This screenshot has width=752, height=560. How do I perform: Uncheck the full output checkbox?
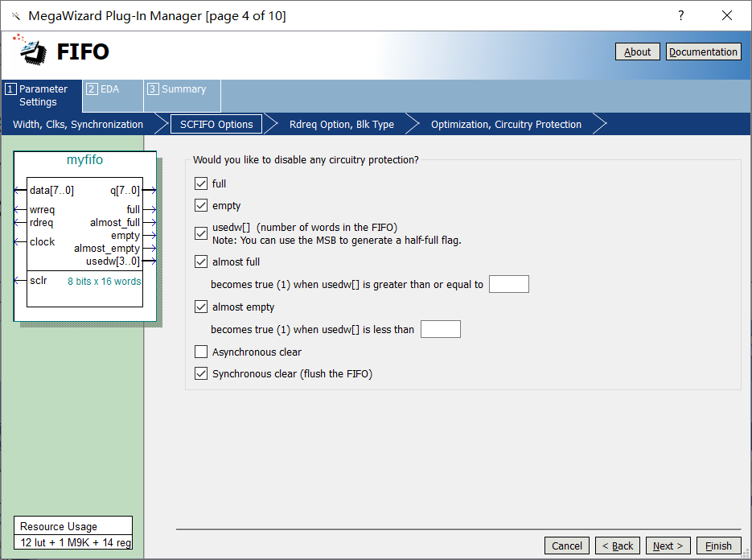[200, 183]
